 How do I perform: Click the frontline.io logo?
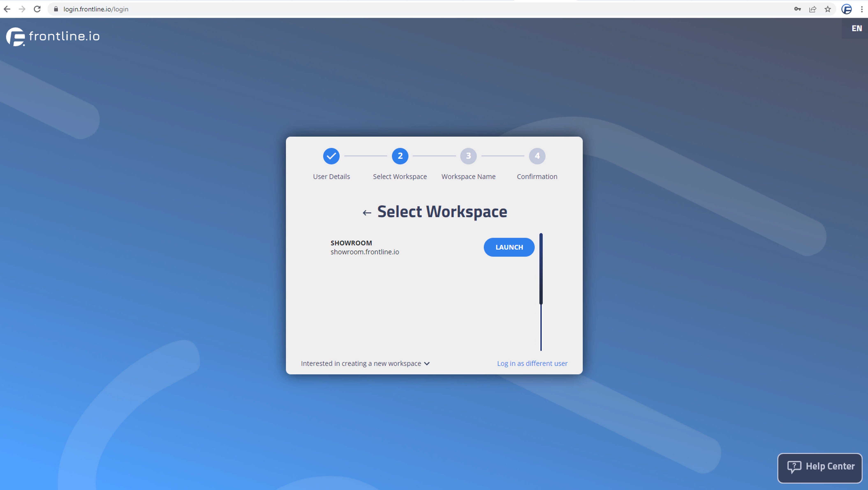click(x=53, y=36)
